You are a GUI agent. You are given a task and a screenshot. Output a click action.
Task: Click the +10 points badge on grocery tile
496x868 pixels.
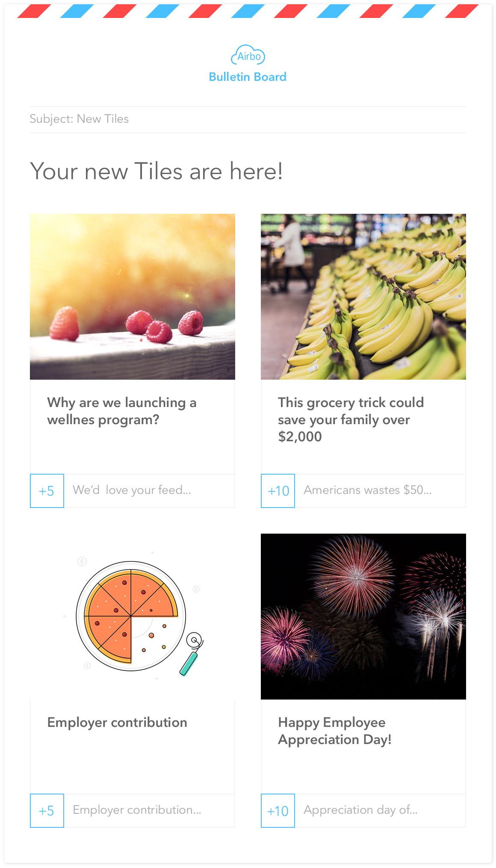point(278,491)
